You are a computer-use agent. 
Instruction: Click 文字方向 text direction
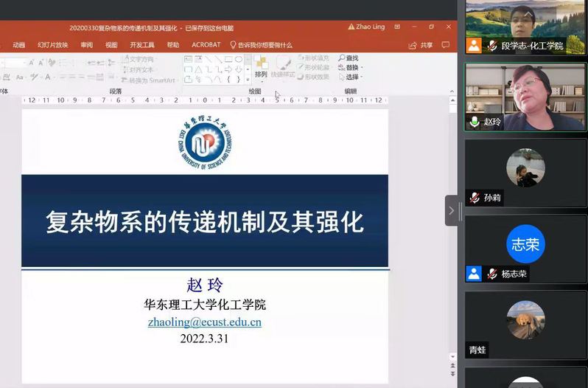[x=139, y=59]
